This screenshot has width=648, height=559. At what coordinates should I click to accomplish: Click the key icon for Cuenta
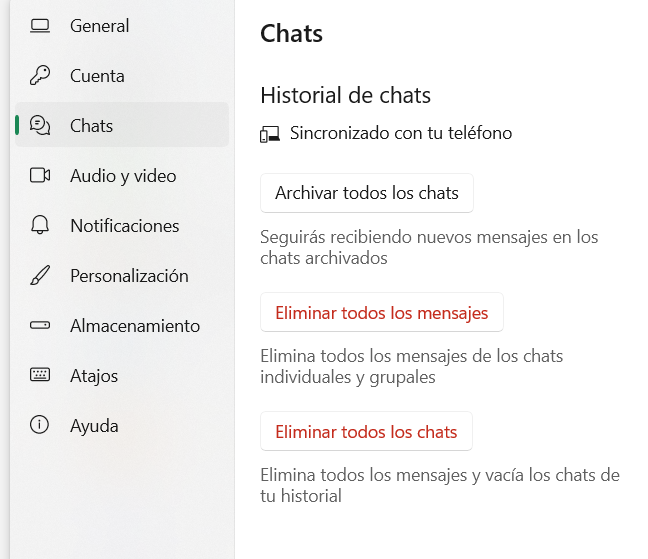click(x=40, y=76)
